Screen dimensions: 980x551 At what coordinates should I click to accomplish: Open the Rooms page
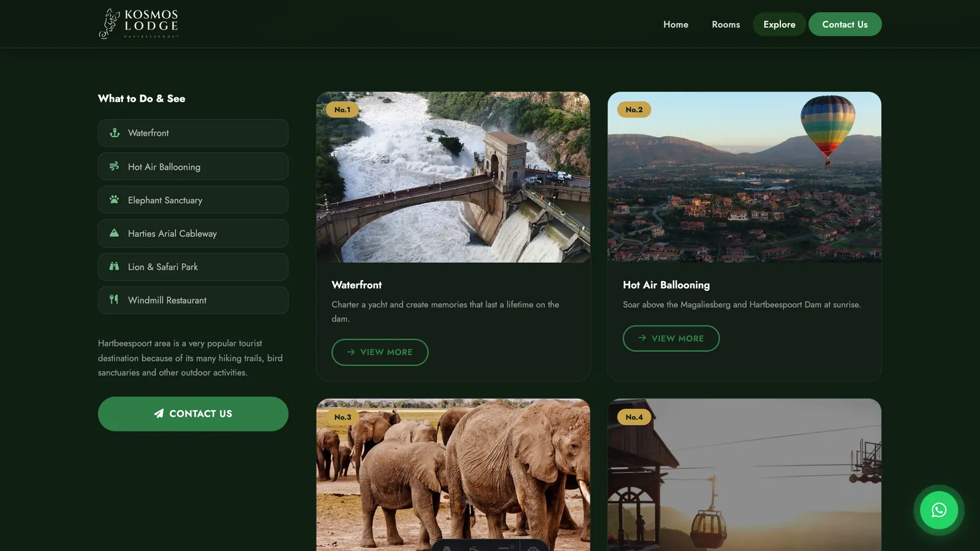726,24
